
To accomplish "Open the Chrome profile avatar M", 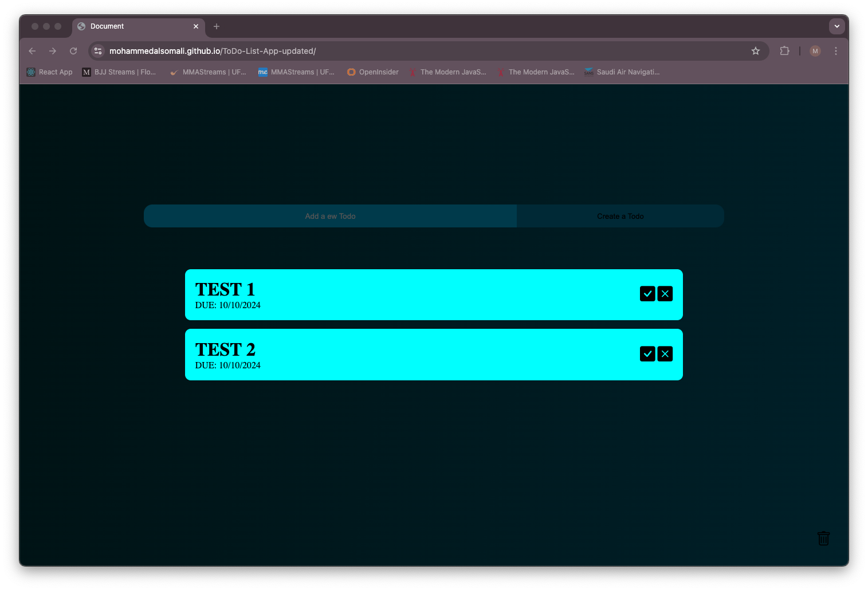I will tap(815, 51).
